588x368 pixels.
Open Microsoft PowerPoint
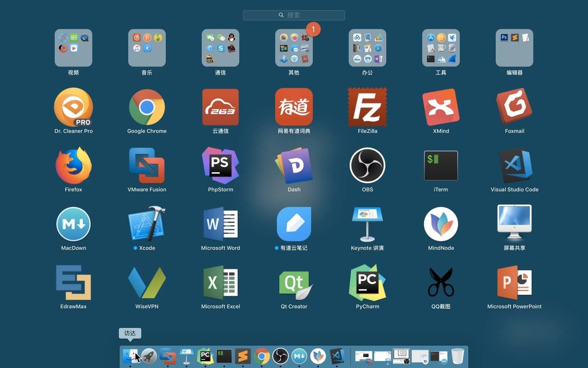[514, 283]
